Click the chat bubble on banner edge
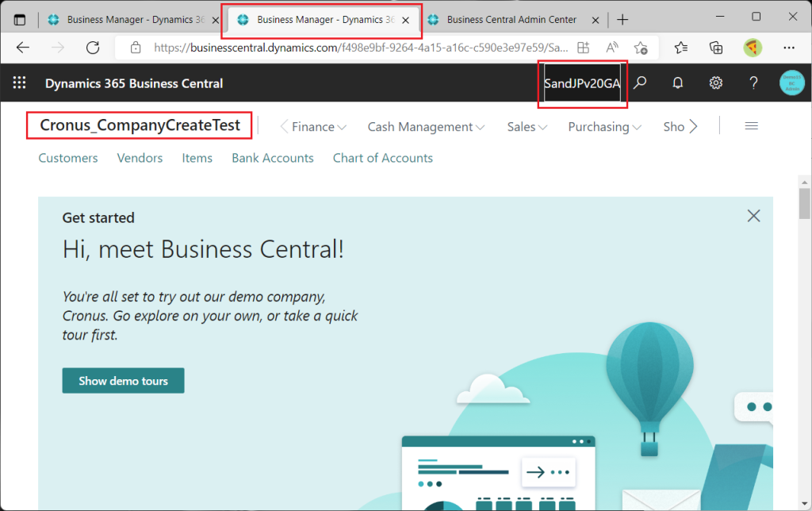 754,407
